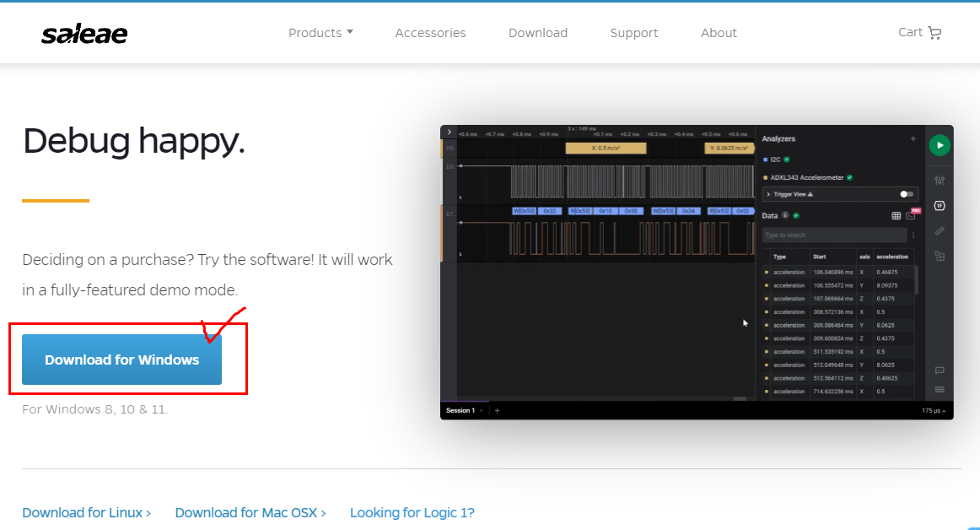Click the data table vertical scrollbar
This screenshot has width=980, height=530.
[x=916, y=280]
